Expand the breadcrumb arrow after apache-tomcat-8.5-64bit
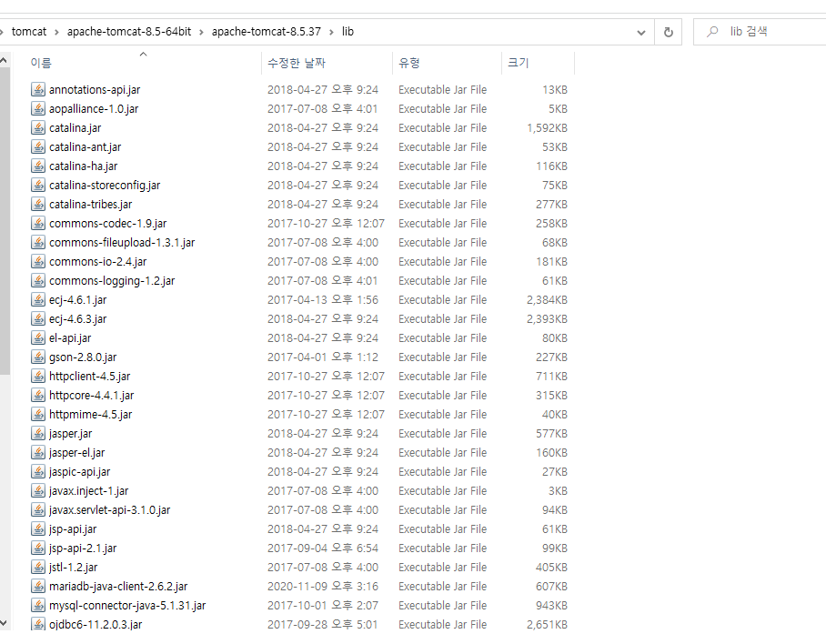Image resolution: width=826 pixels, height=644 pixels. [x=201, y=32]
